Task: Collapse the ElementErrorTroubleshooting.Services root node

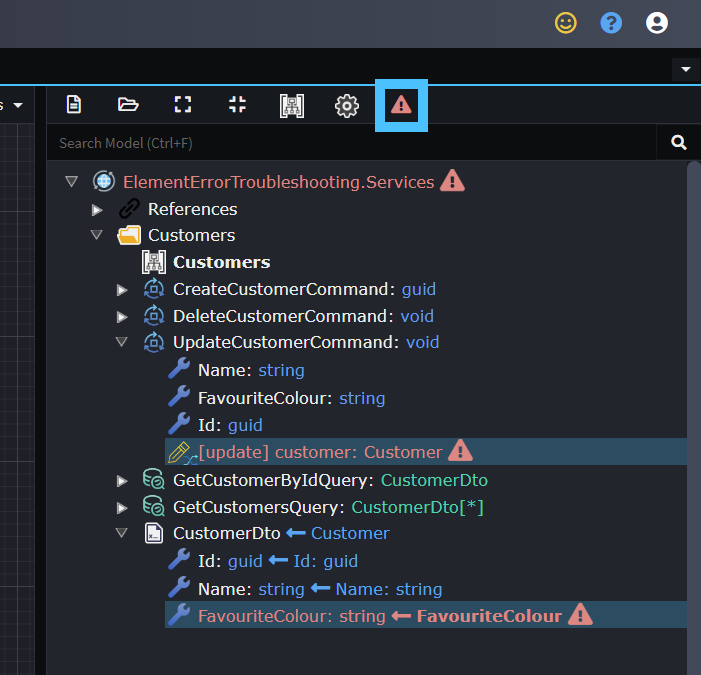Action: 72,181
